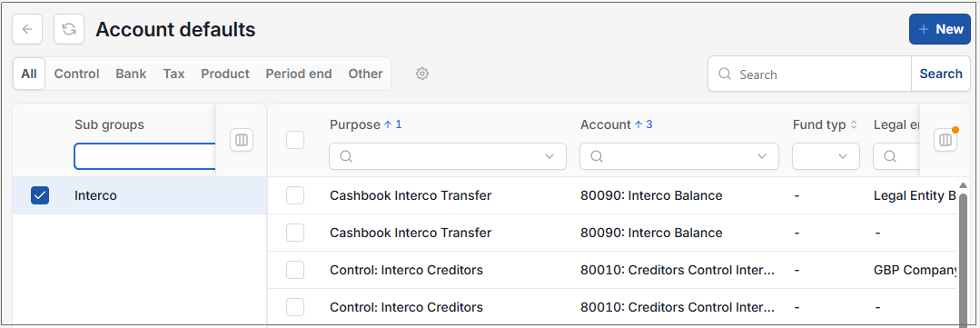980x328 pixels.
Task: Expand the Purpose filter dropdown
Action: click(550, 156)
